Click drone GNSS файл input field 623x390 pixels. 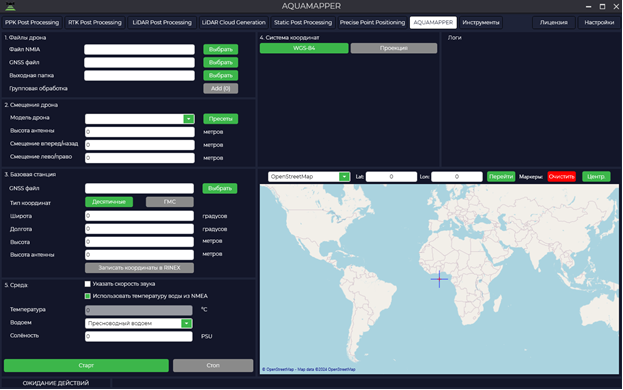tap(139, 62)
